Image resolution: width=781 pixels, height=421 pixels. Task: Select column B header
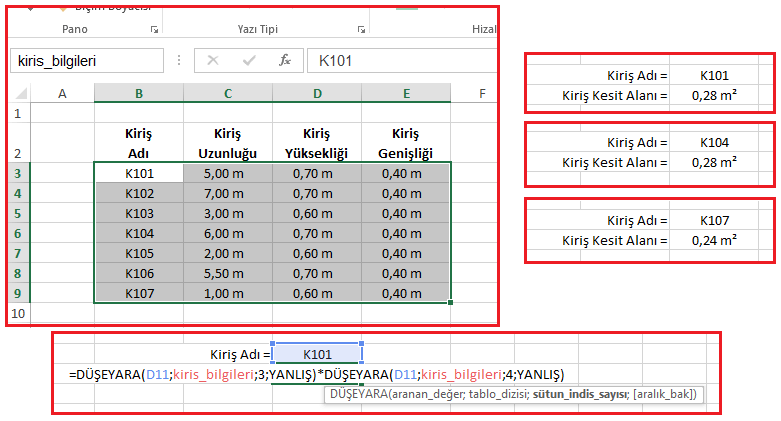(x=139, y=94)
